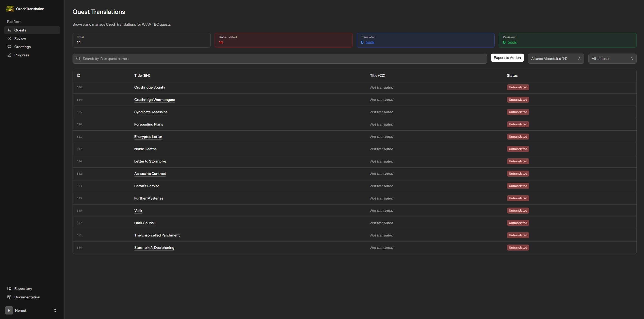Click the Hemet user avatar

tap(9, 310)
